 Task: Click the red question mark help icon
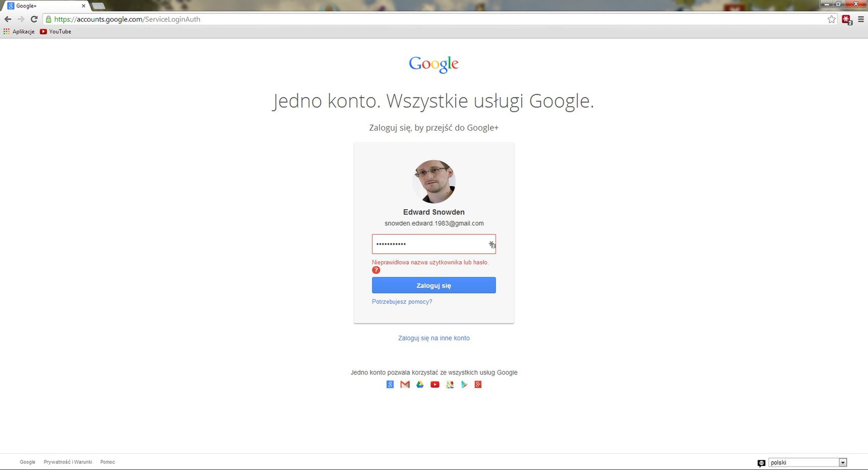coord(376,270)
